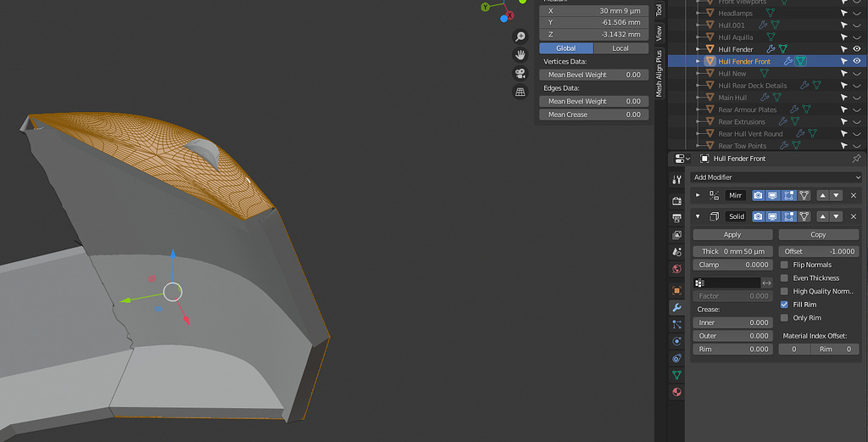Image resolution: width=868 pixels, height=442 pixels.
Task: Open the properties editor type dropdown
Action: tap(682, 159)
